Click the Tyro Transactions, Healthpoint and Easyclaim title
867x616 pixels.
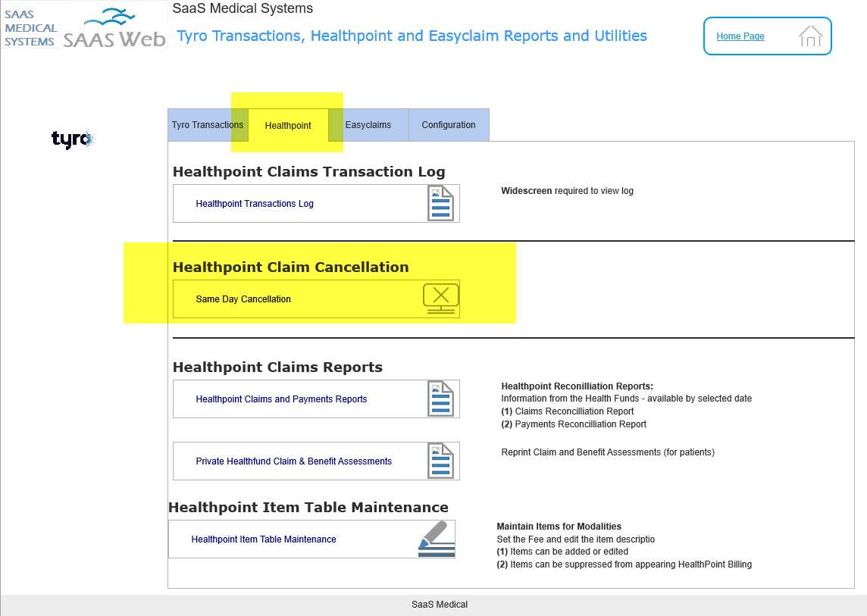(412, 36)
